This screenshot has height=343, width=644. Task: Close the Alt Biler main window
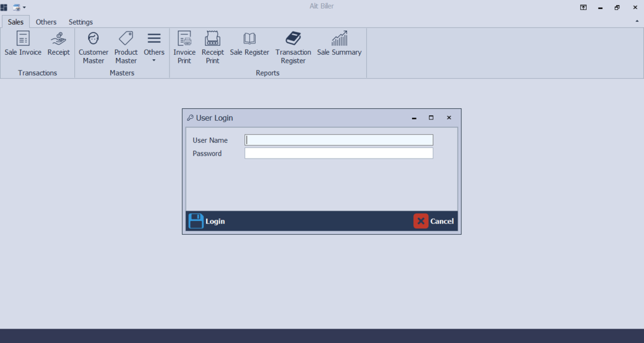635,8
